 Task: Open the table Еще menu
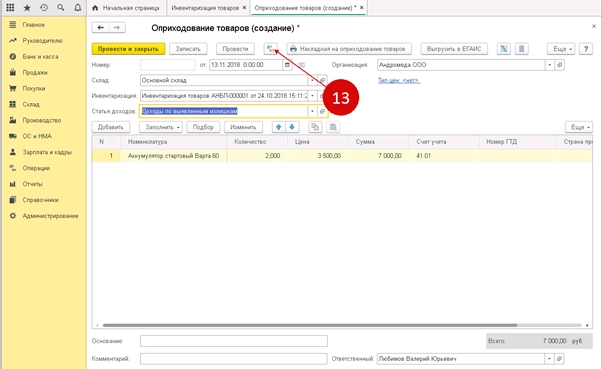click(x=579, y=127)
